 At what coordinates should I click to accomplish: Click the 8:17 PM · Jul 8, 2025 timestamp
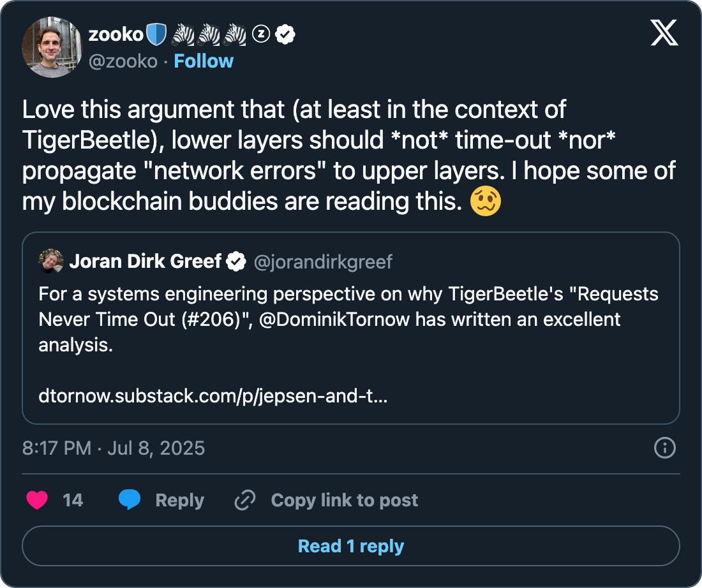pos(114,448)
